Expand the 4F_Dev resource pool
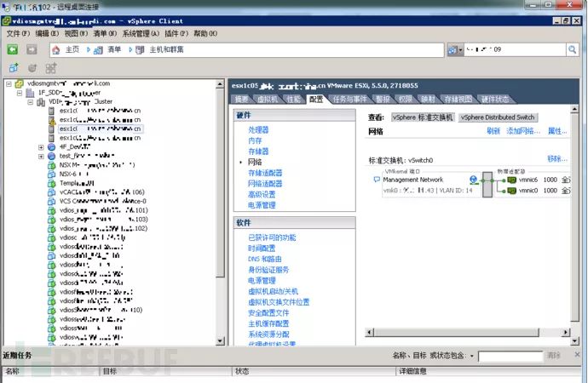 tap(41, 147)
